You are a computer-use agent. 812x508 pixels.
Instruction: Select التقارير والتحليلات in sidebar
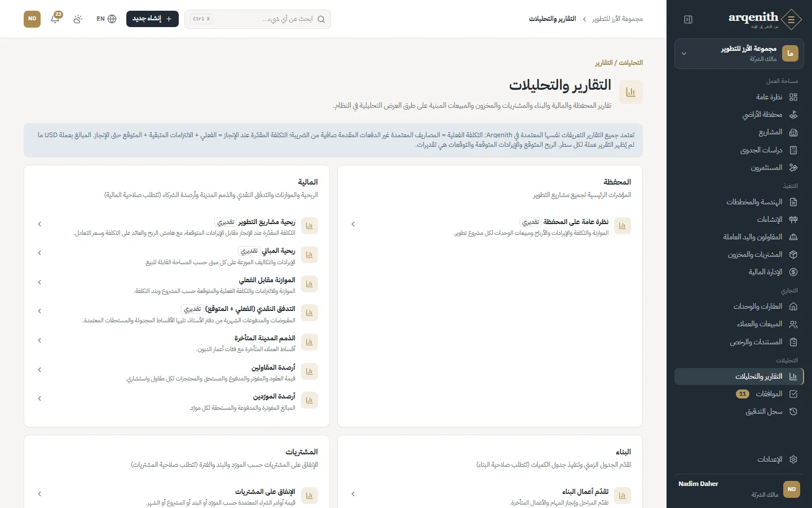click(739, 376)
